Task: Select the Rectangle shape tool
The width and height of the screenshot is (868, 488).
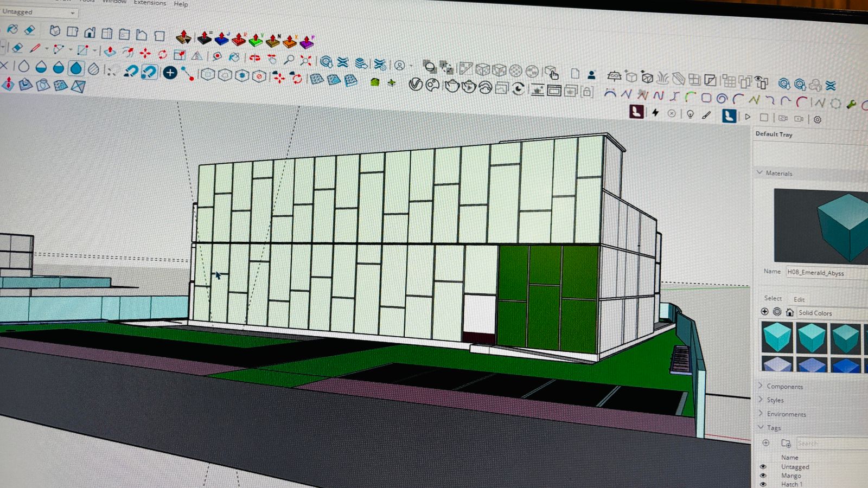Action: click(83, 50)
